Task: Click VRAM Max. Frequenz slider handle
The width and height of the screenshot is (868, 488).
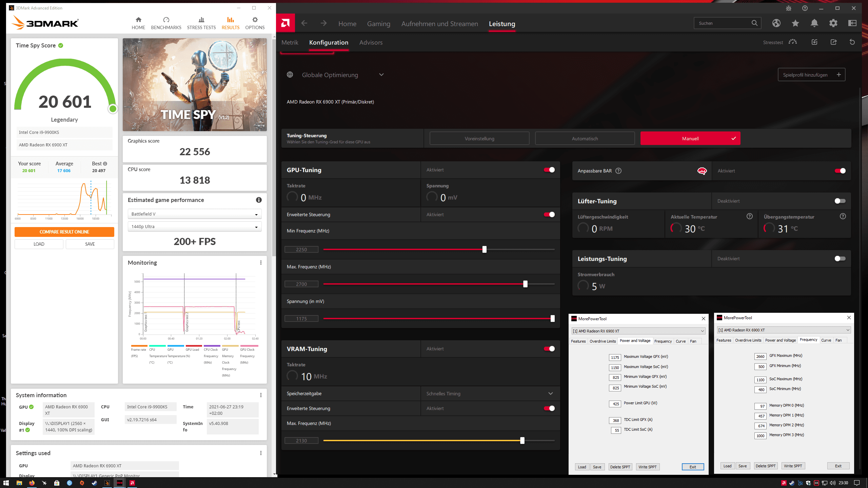Action: [522, 441]
